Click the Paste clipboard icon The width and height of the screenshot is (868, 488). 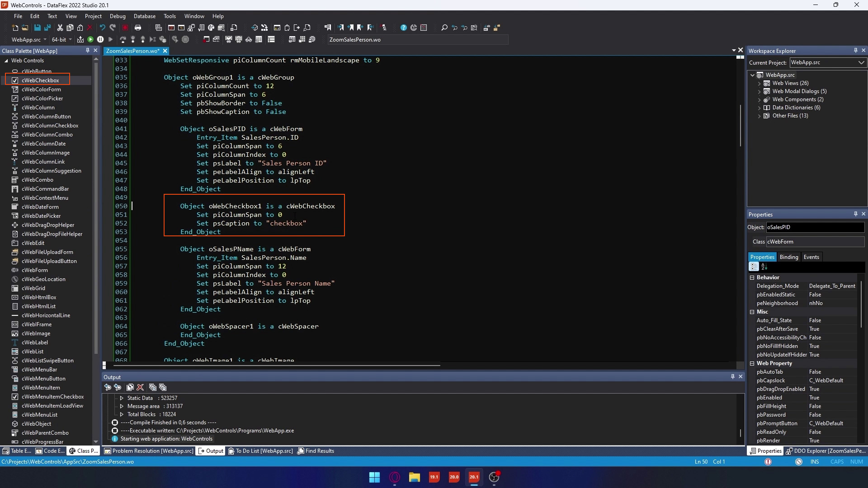pyautogui.click(x=80, y=28)
